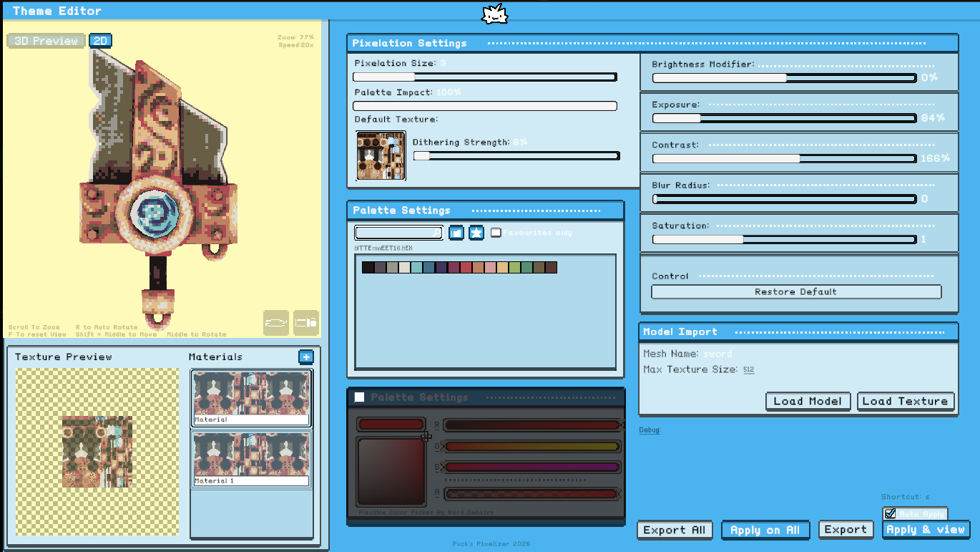Open the Debug link
The width and height of the screenshot is (980, 552).
pos(650,430)
